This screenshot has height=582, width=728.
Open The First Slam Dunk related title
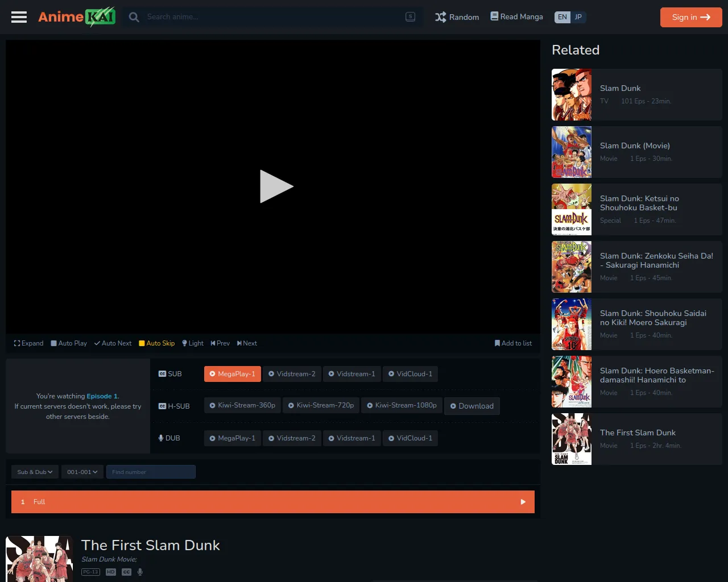pos(638,433)
